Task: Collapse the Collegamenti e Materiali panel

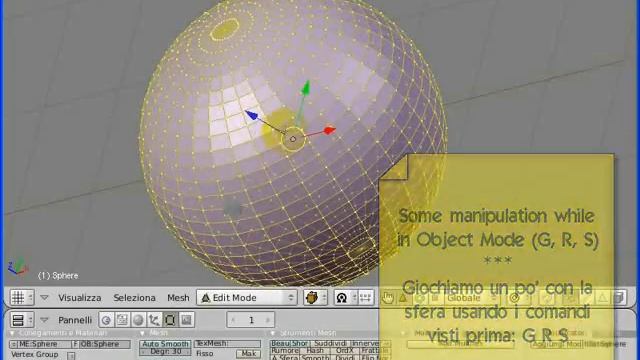Action: pyautogui.click(x=12, y=333)
